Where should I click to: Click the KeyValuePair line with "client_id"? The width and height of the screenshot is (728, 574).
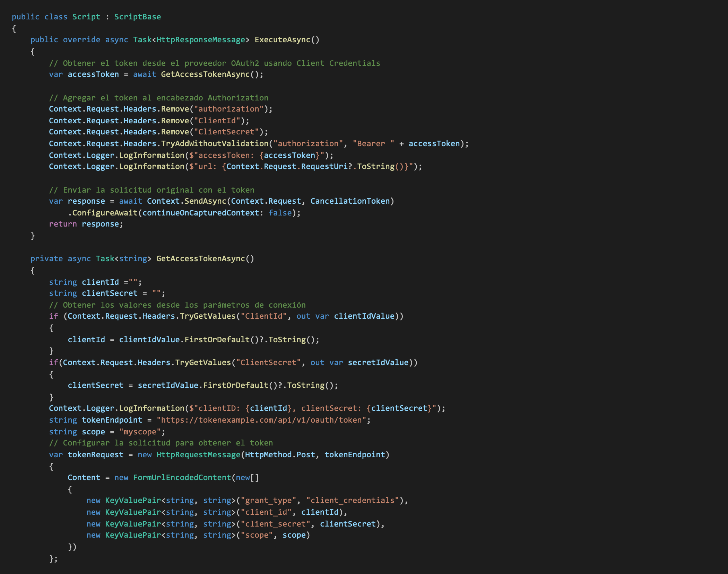tap(217, 512)
